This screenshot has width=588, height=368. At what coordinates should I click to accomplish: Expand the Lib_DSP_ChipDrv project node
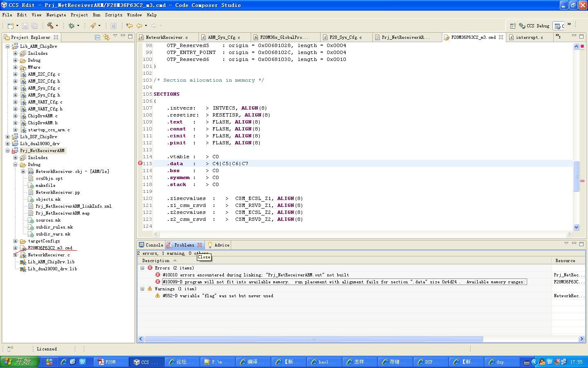8,137
